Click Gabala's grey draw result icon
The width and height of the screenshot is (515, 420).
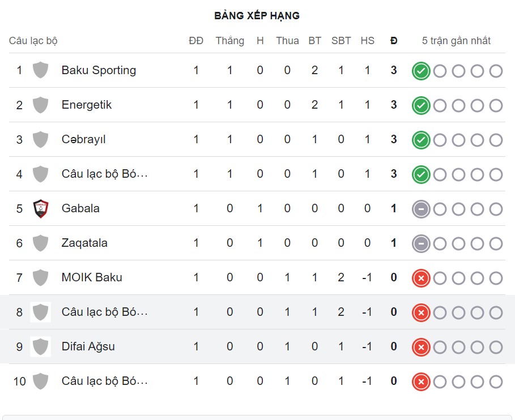coord(421,209)
